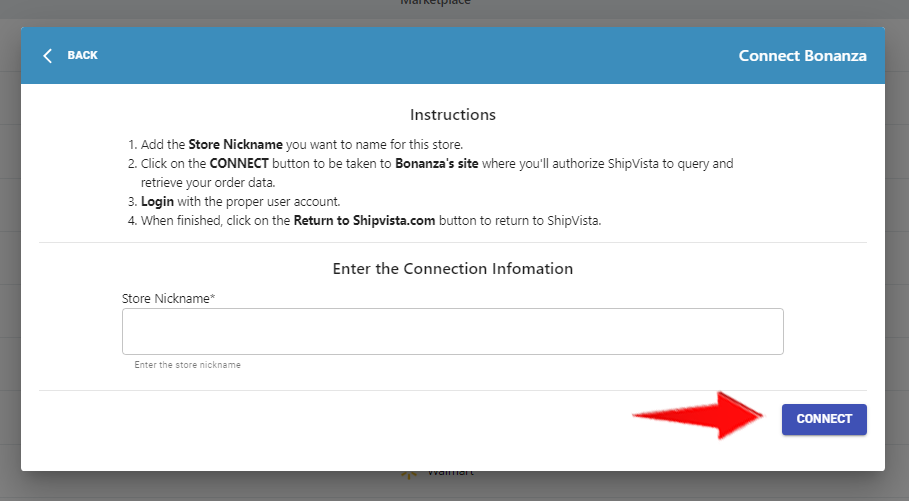Click the "Connect Bonanza" dialog title
This screenshot has height=501, width=909.
coord(802,56)
